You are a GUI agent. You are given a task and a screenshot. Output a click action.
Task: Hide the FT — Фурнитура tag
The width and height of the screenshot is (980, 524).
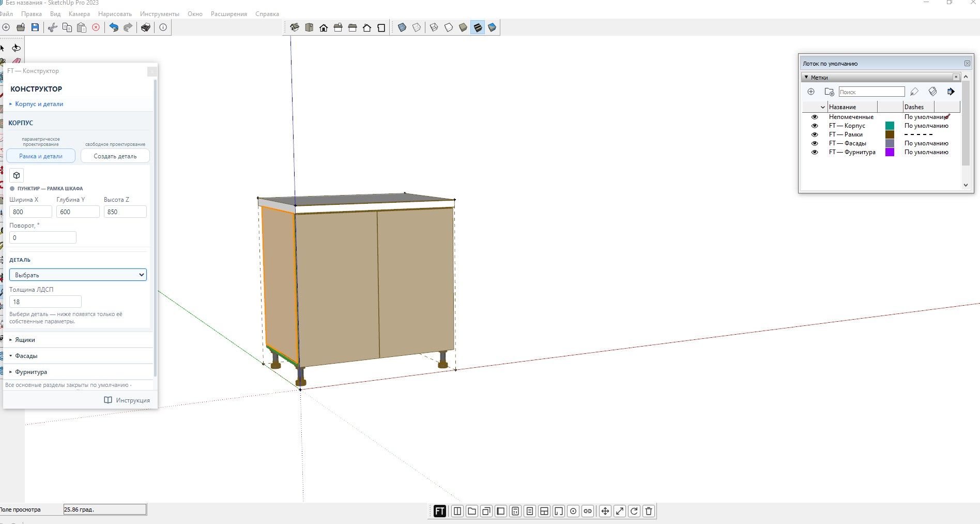[x=815, y=152]
